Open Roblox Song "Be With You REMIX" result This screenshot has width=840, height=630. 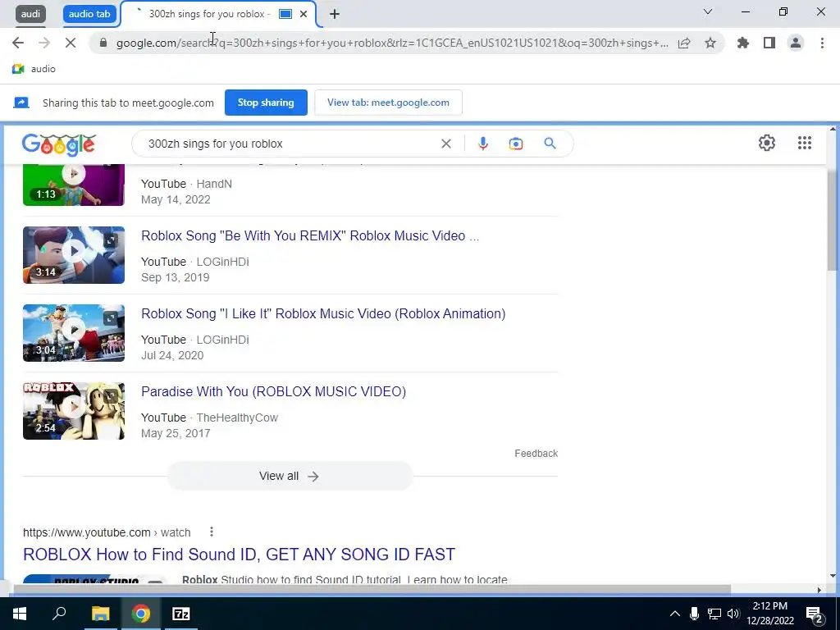(x=309, y=235)
